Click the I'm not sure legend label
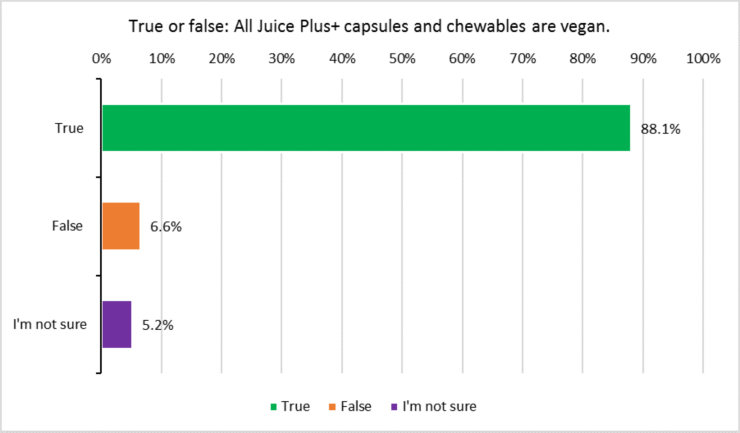The width and height of the screenshot is (740, 433). coord(439,406)
